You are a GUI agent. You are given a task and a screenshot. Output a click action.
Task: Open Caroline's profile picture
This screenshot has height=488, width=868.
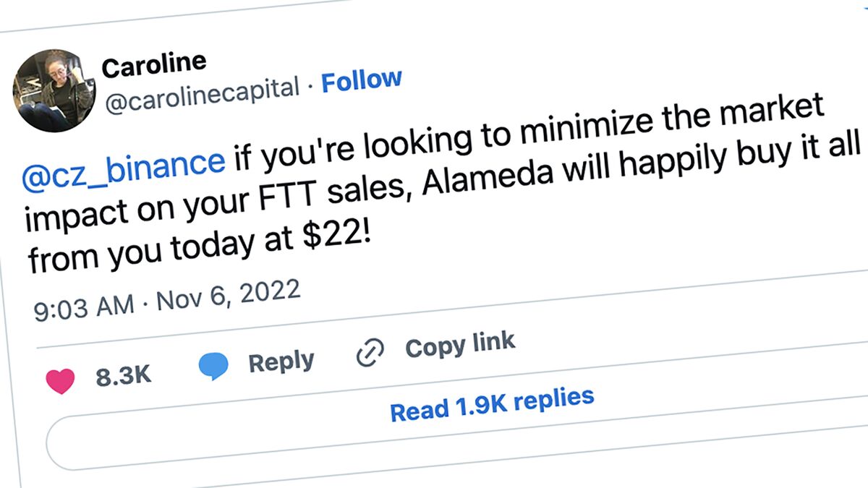(x=53, y=91)
